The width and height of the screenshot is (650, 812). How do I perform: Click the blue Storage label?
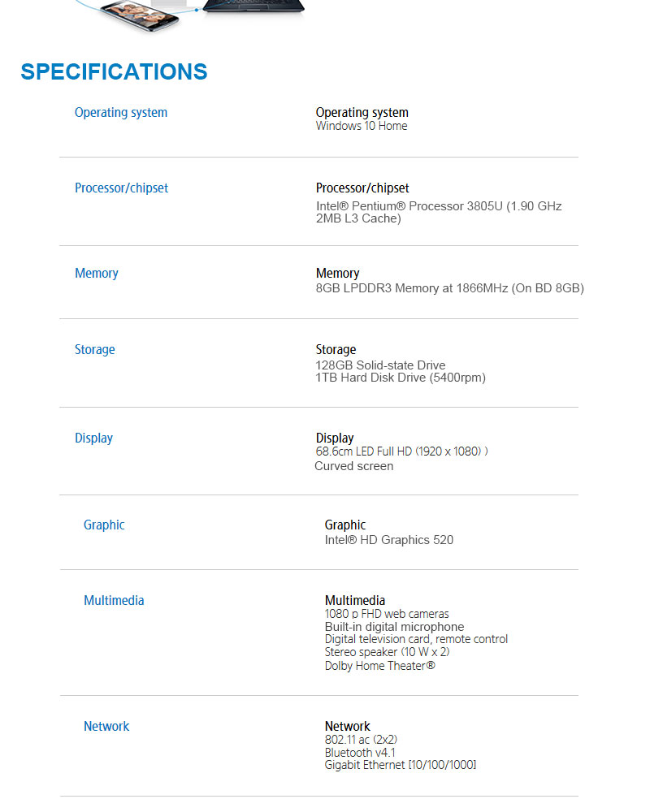[x=95, y=350]
